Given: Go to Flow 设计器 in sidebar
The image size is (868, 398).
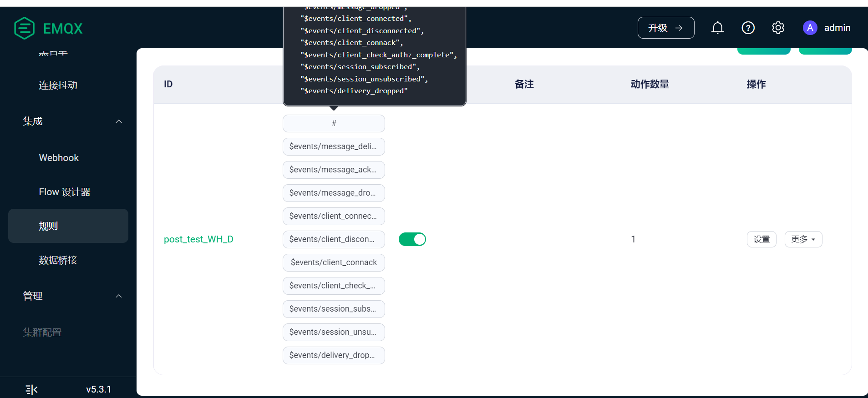Looking at the screenshot, I should click(65, 192).
